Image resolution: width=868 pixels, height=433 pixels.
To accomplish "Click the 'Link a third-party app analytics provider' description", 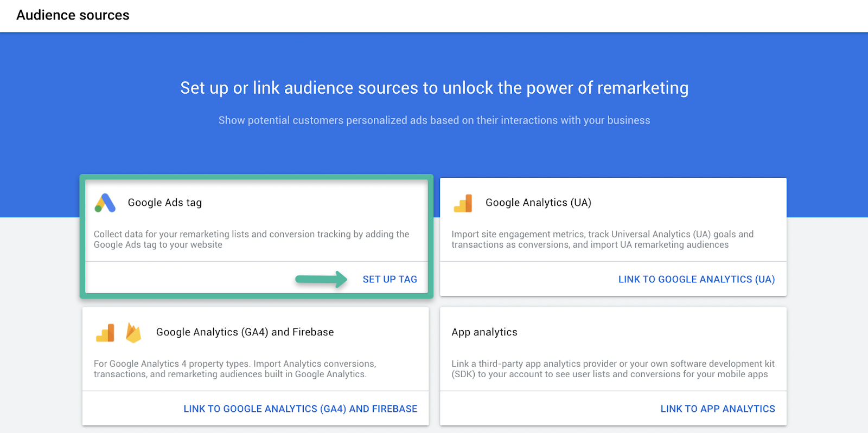I will pyautogui.click(x=613, y=369).
